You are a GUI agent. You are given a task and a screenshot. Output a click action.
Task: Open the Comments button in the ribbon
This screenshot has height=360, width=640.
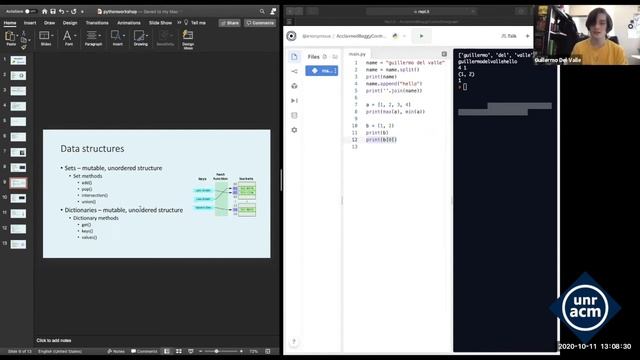pos(260,23)
